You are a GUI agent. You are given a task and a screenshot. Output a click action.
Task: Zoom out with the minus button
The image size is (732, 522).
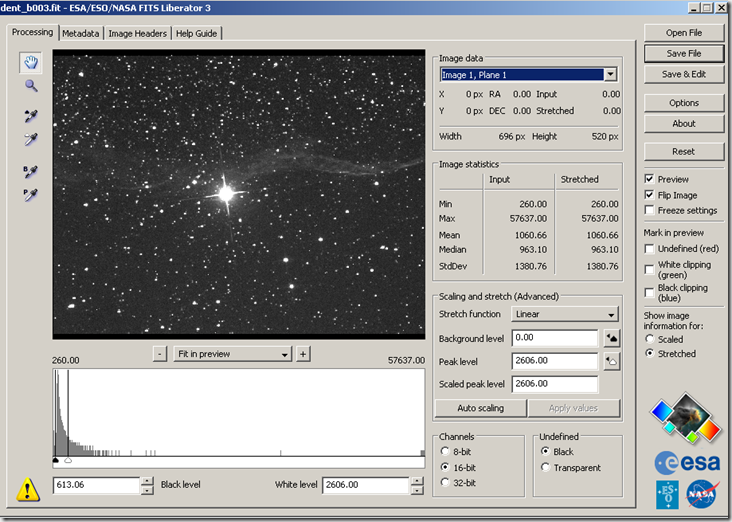pyautogui.click(x=160, y=354)
